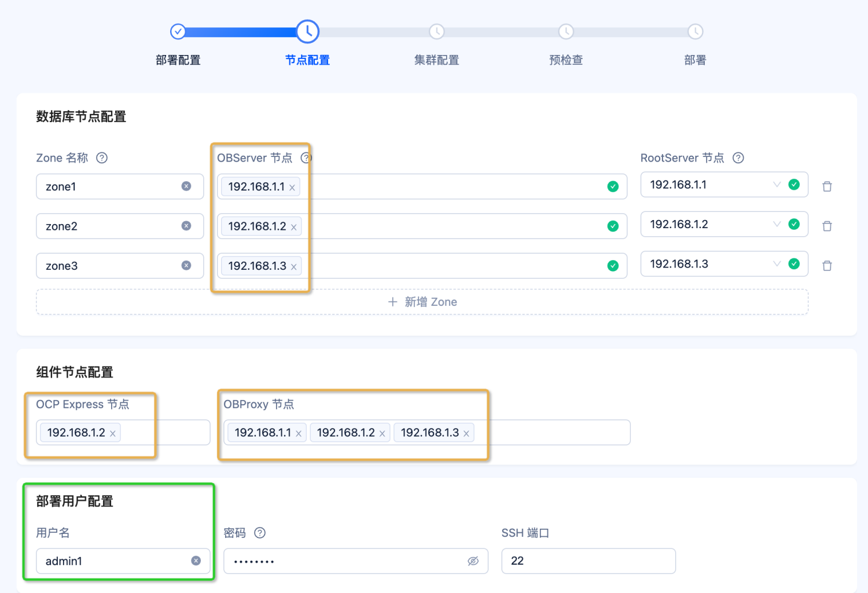
Task: Click the SSH 端口 field showing 22
Action: pyautogui.click(x=589, y=561)
